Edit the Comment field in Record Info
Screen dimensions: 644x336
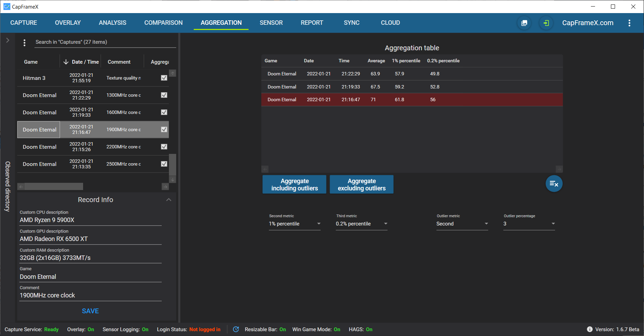(x=90, y=295)
